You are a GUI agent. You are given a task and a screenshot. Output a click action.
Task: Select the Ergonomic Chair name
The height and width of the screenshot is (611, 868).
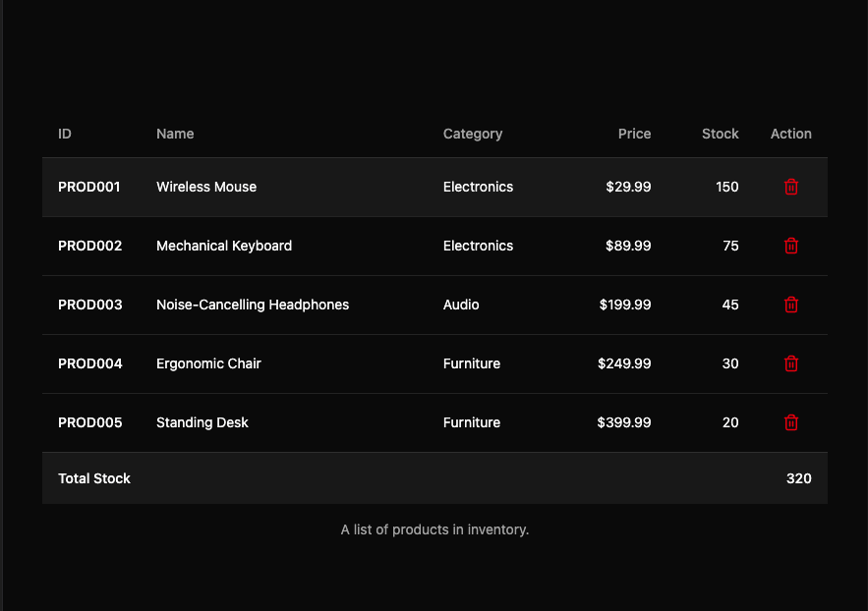click(208, 363)
